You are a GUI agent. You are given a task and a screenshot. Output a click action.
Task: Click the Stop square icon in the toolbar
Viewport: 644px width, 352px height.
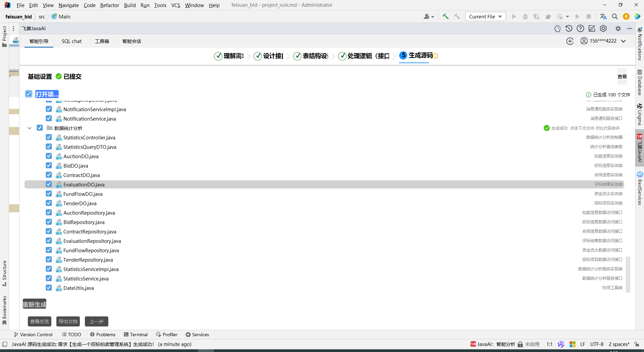[589, 16]
